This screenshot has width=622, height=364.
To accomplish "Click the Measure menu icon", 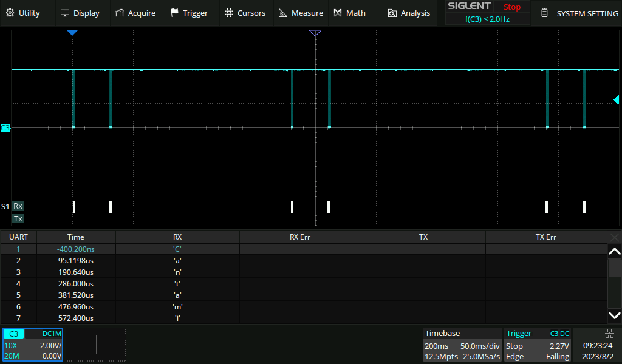I will pos(283,13).
